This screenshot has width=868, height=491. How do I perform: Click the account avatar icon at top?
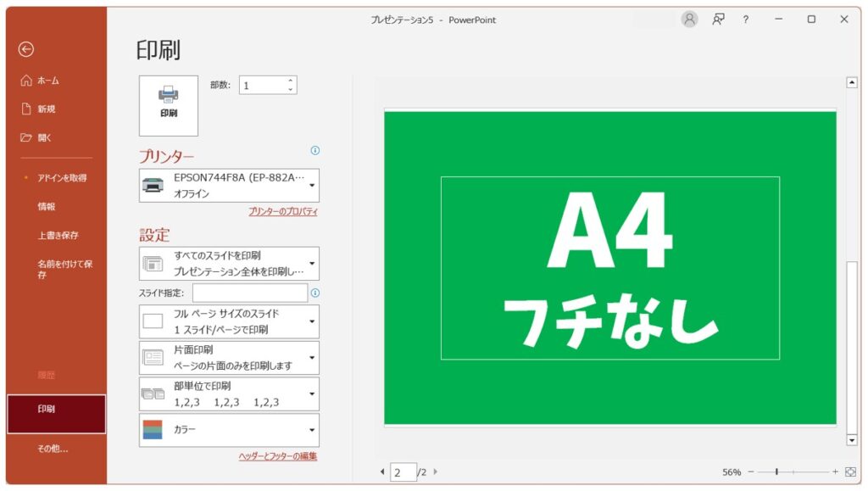coord(691,20)
